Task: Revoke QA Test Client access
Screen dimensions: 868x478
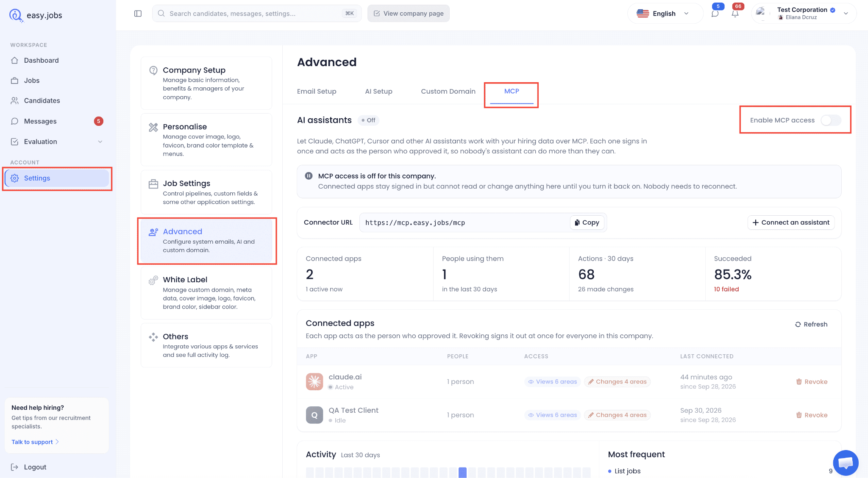Action: point(812,415)
